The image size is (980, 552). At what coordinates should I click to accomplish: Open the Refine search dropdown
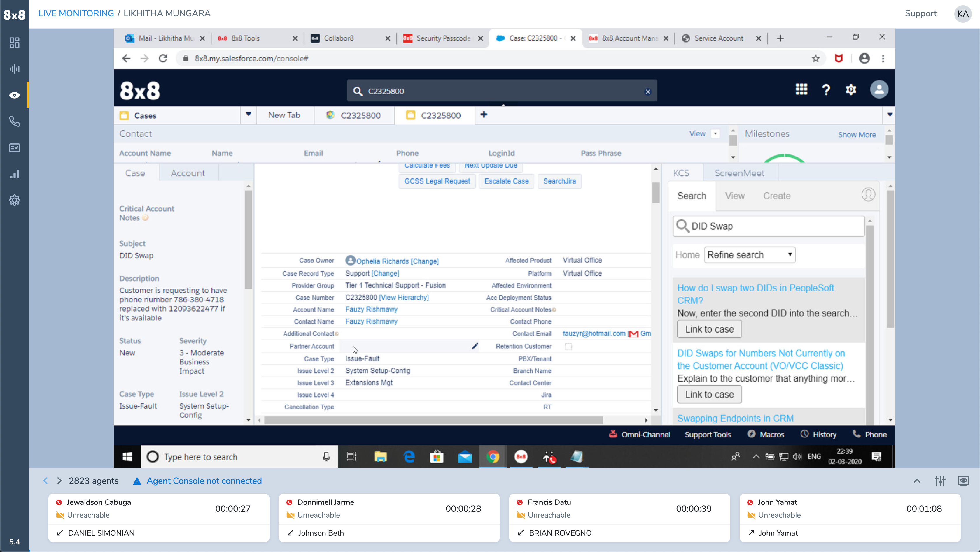tap(750, 255)
